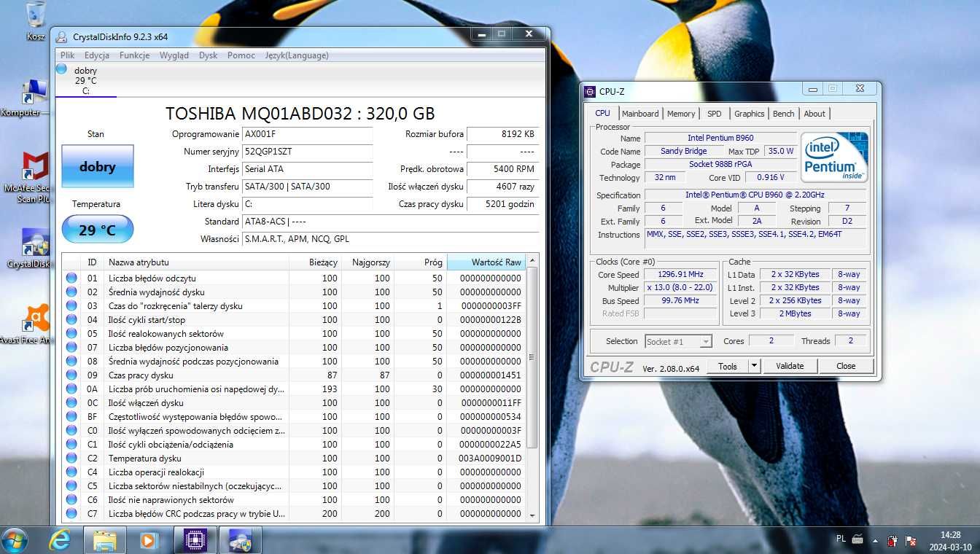Screen dimensions: 980x554
Task: Open the Język(Language) menu
Action: (297, 55)
